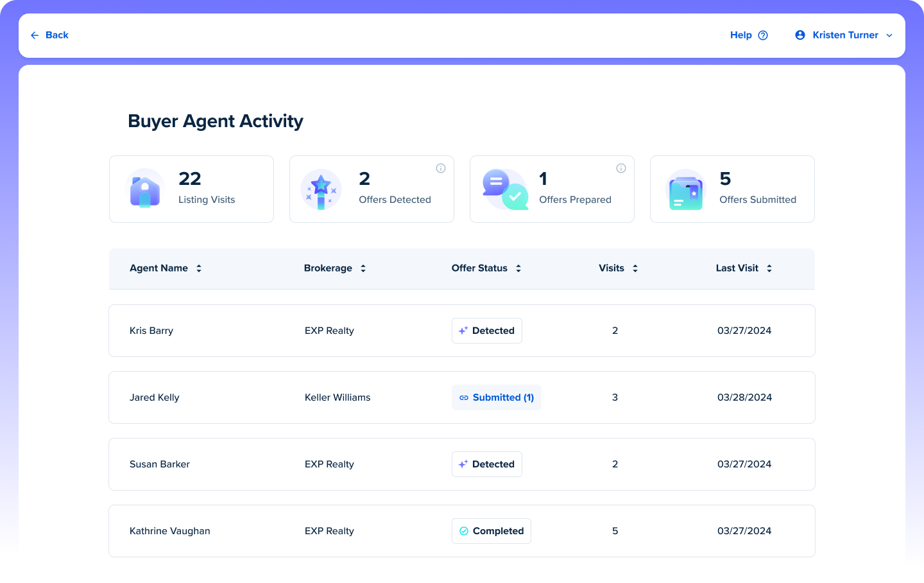
Task: Sort table by Visits count
Action: click(x=635, y=268)
